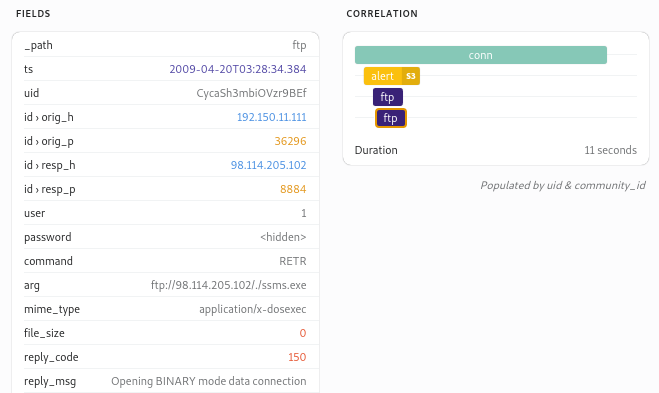Click the _path field value ftp

click(x=299, y=45)
